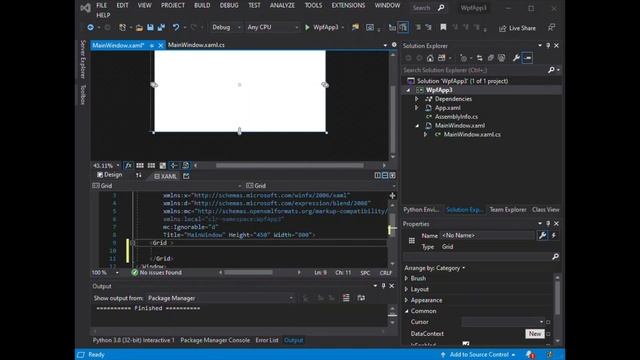Toggle snap to snaplines in the designer
Screen dimensions: 640x360
click(174, 165)
